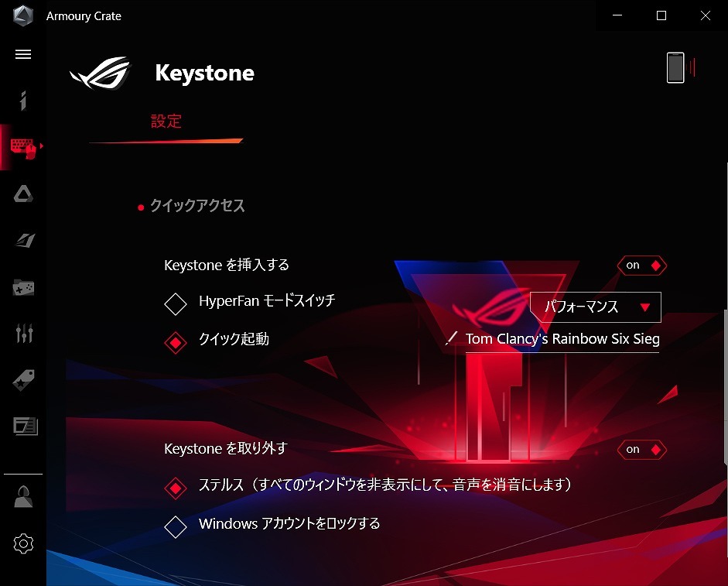Screen dimensions: 728x586
Task: Open Featured deals tag icon
Action: (23, 380)
